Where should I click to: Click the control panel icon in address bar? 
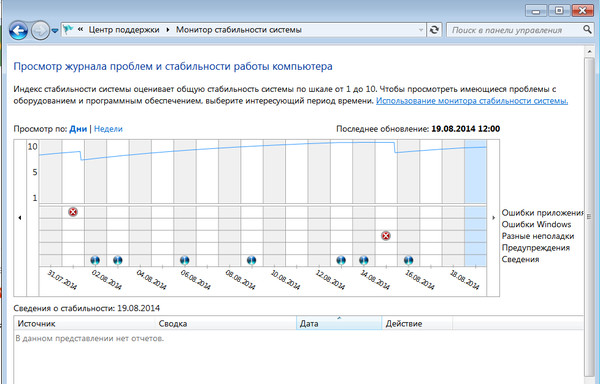pyautogui.click(x=69, y=29)
